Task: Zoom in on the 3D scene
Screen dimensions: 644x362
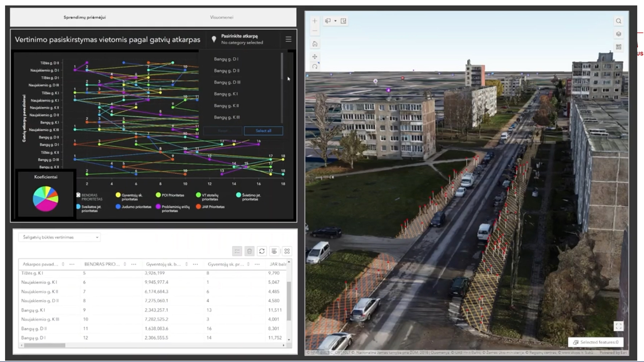Action: [x=315, y=21]
